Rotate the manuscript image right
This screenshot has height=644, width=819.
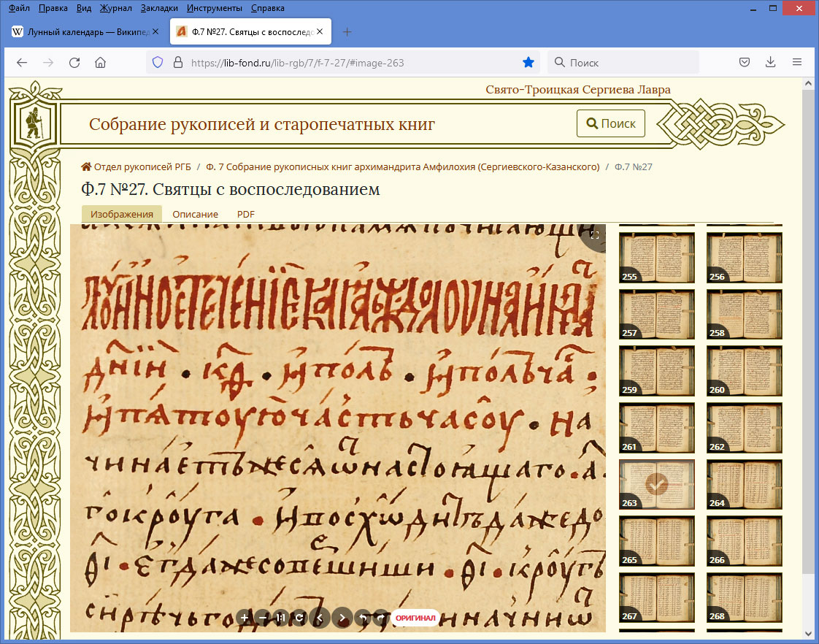(x=381, y=618)
